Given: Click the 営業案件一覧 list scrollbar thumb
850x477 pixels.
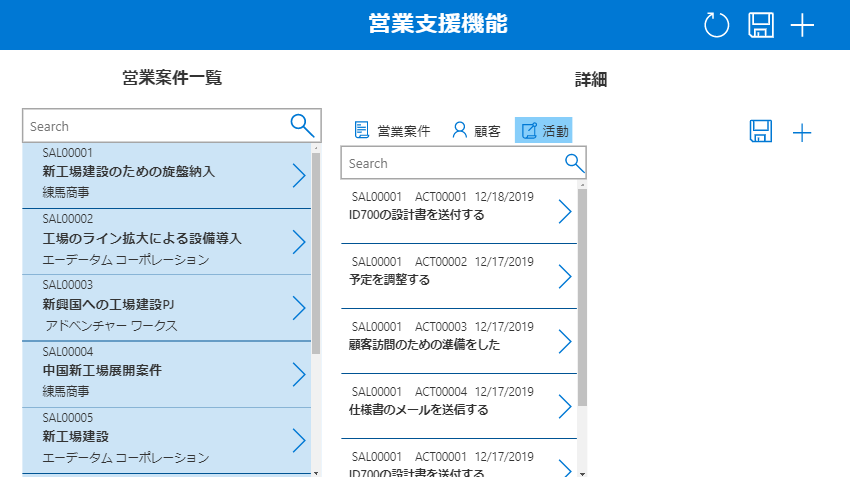Looking at the screenshot, I should [x=316, y=253].
